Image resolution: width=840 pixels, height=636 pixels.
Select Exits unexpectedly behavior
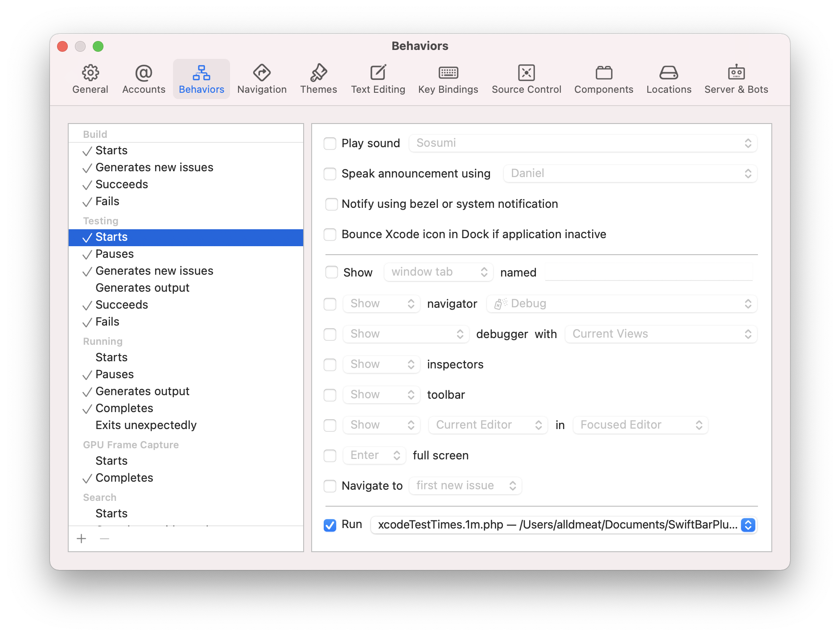click(186, 425)
